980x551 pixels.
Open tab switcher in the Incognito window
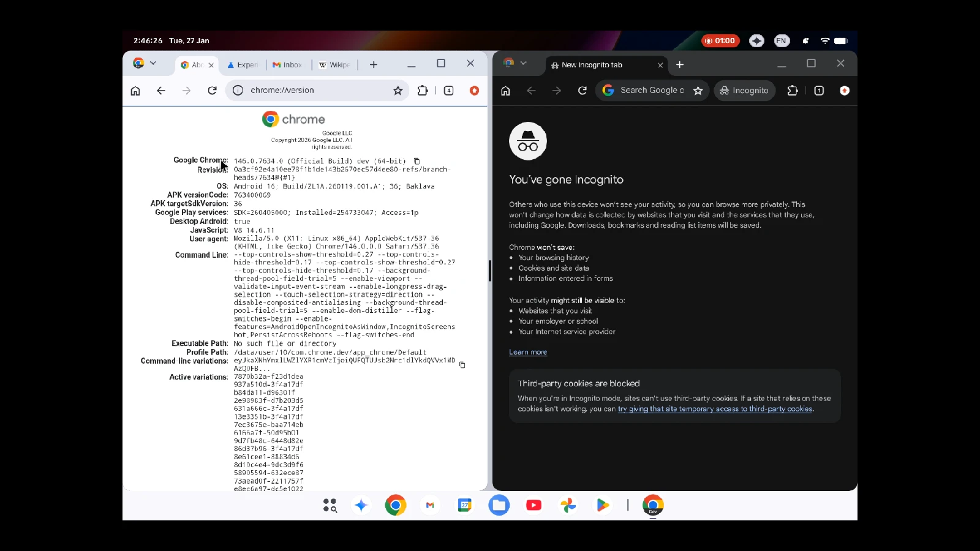(x=819, y=91)
